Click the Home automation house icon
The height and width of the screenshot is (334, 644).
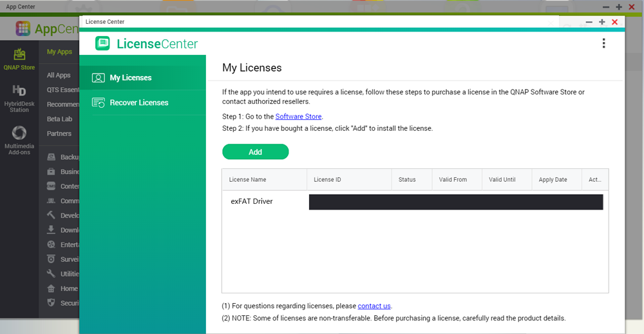coord(52,288)
